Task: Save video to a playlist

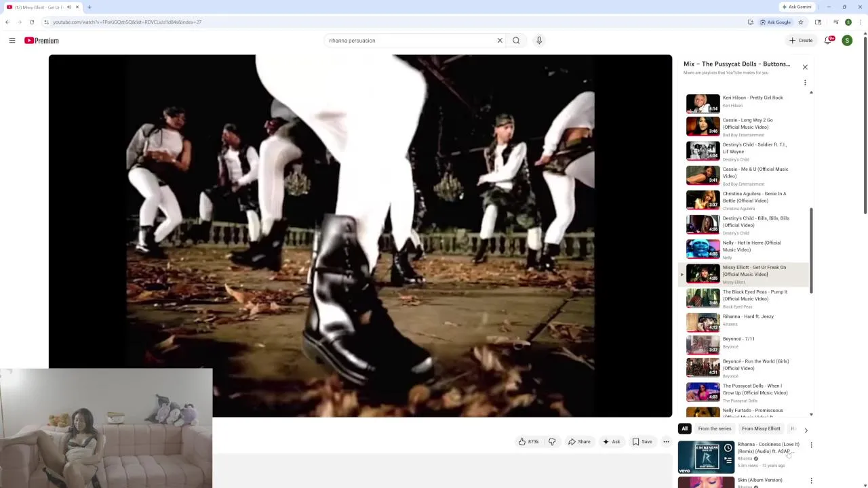Action: point(642,442)
